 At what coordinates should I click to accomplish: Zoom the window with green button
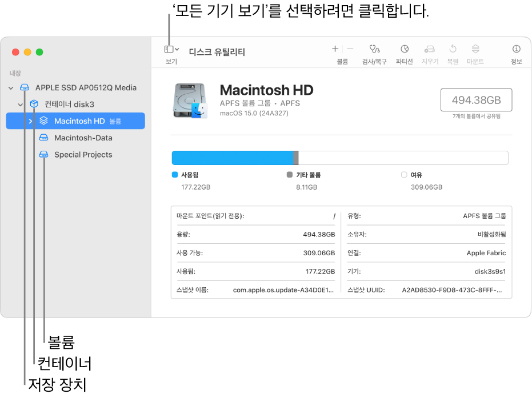pyautogui.click(x=39, y=52)
